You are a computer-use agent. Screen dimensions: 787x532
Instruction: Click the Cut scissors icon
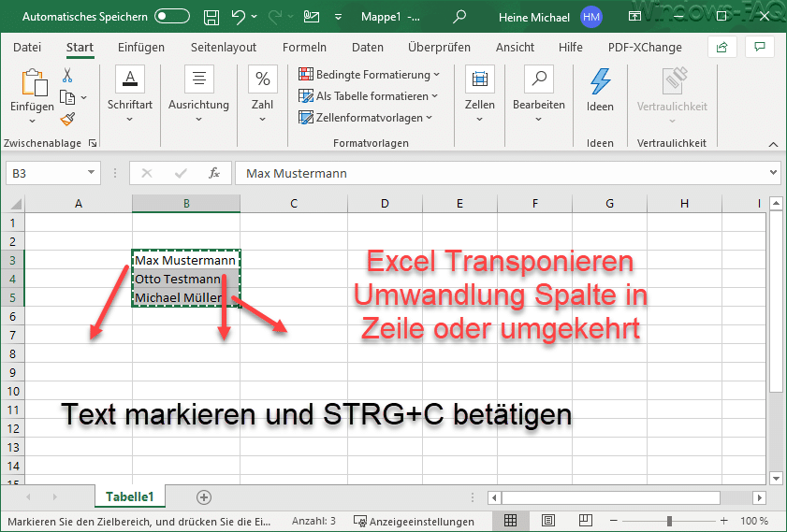67,75
